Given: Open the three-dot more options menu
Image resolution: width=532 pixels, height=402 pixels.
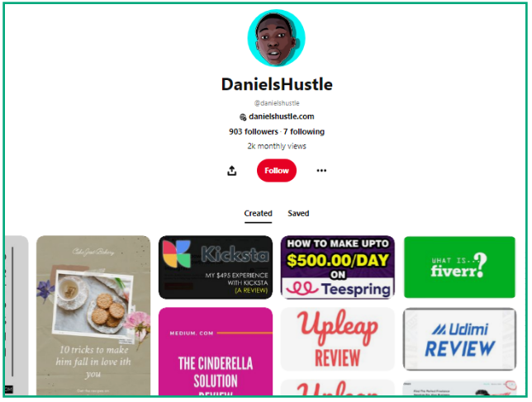Looking at the screenshot, I should (x=321, y=171).
